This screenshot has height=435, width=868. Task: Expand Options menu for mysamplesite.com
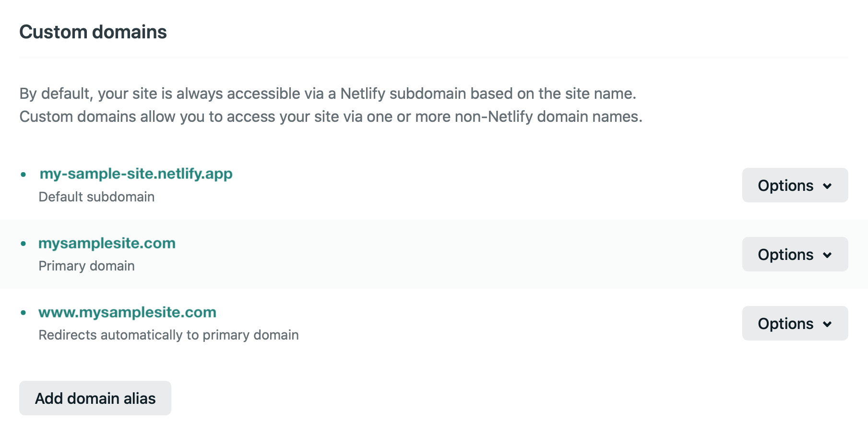click(795, 254)
